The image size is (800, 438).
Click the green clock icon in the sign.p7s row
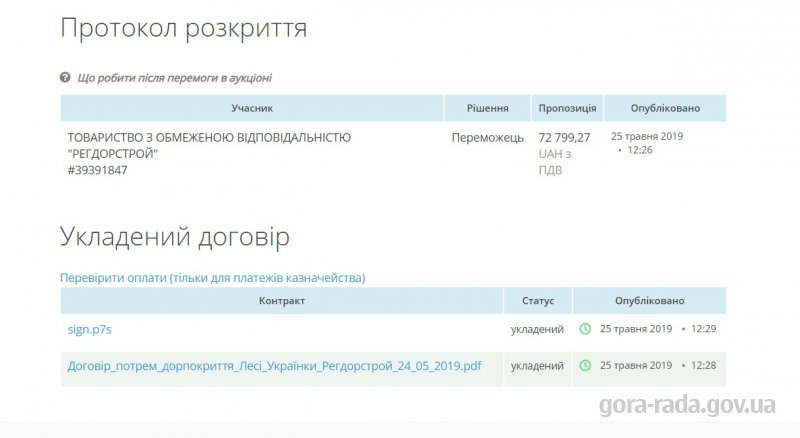point(585,329)
